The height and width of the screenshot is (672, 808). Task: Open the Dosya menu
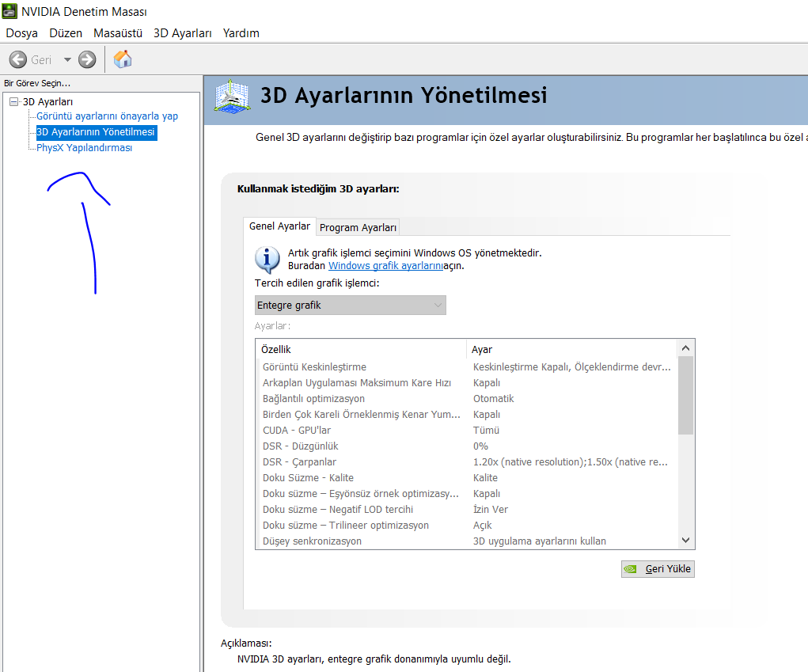coord(21,33)
